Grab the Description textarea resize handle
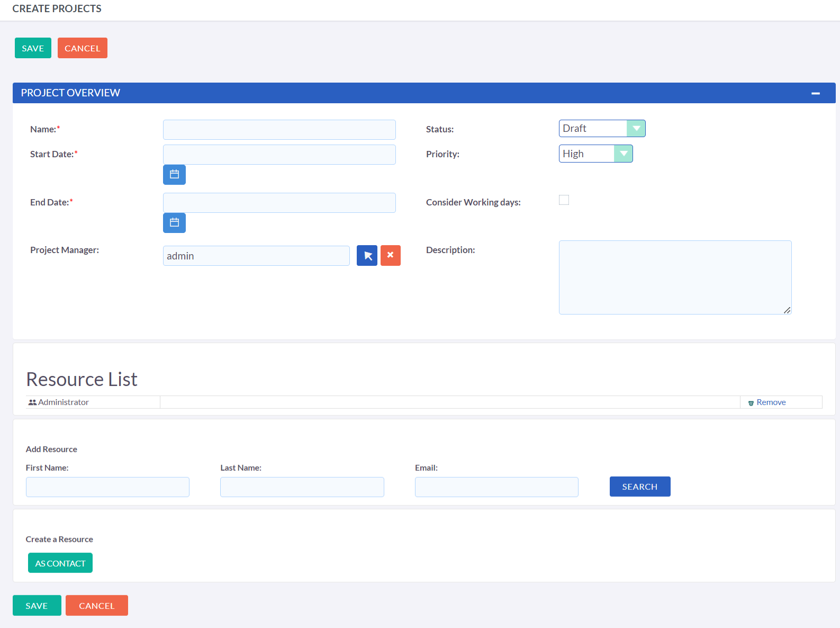The image size is (840, 628). 787,310
